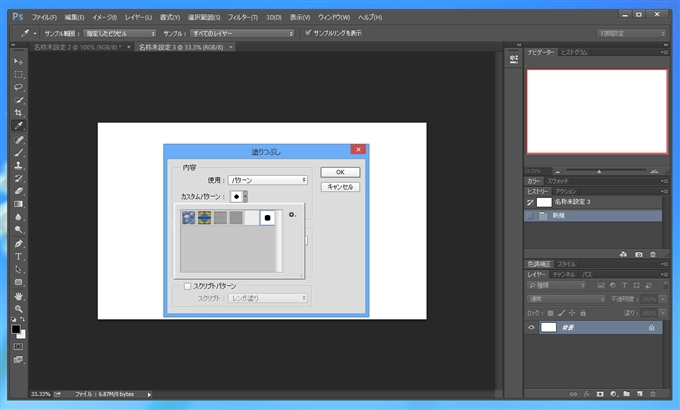Enable スクリプトパターン checkbox
The image size is (680, 410).
pos(187,286)
